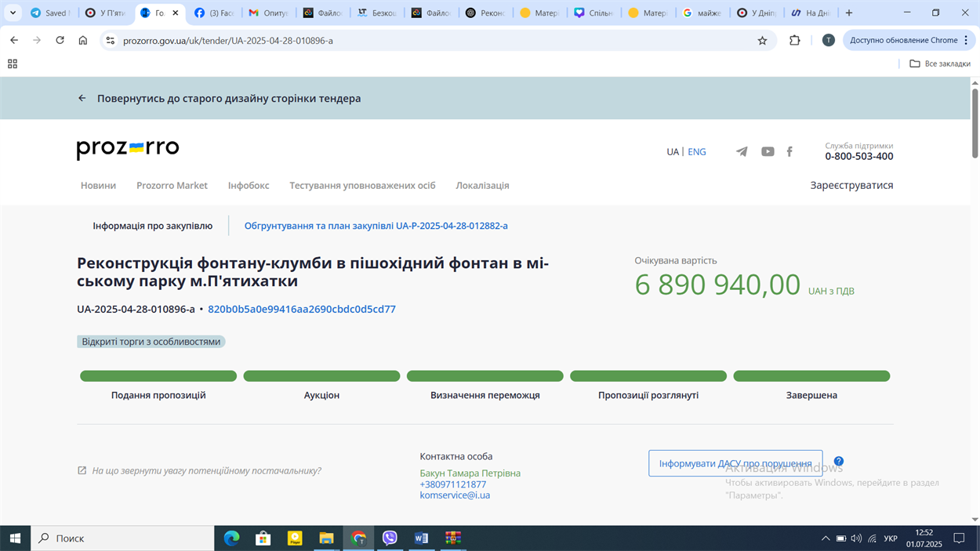Screen dimensions: 980x551
Task: Open Prozorro Telegram channel icon
Action: [x=742, y=152]
